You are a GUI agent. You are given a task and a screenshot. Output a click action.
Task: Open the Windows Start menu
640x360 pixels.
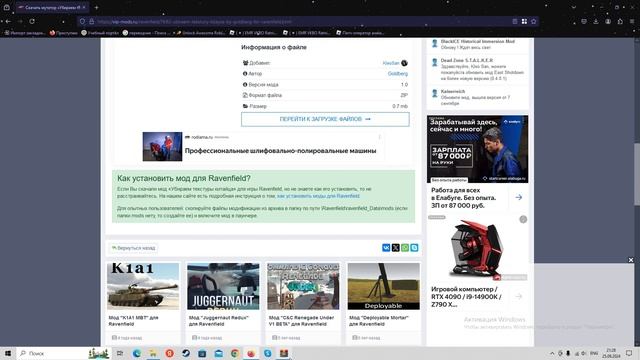(8, 353)
